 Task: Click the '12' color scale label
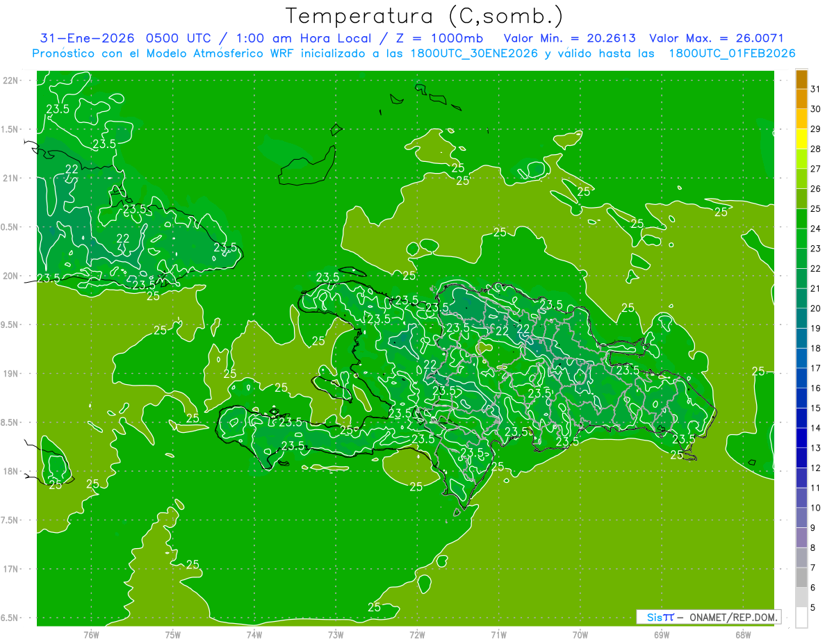(815, 468)
